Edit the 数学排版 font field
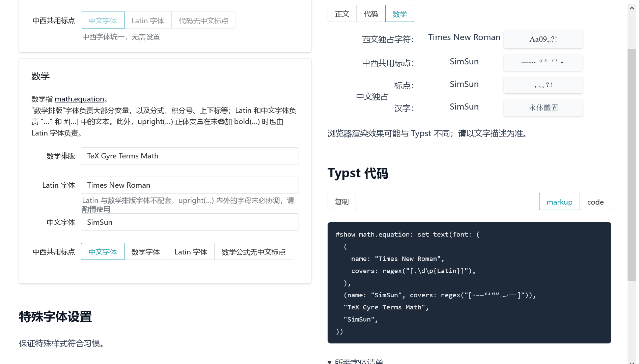Screen dimensions: 639x364 click(190, 156)
